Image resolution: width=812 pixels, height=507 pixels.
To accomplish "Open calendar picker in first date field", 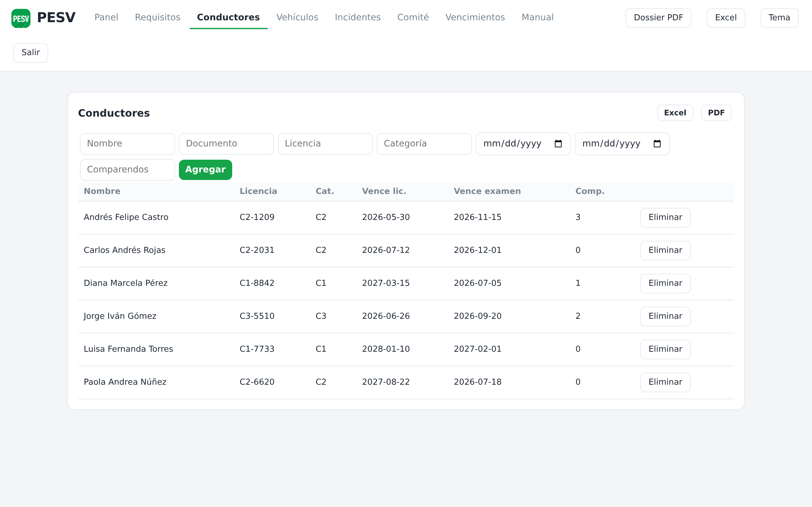I will (x=558, y=144).
